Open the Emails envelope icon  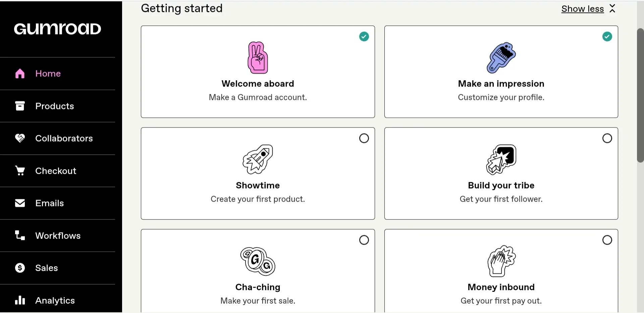point(20,203)
